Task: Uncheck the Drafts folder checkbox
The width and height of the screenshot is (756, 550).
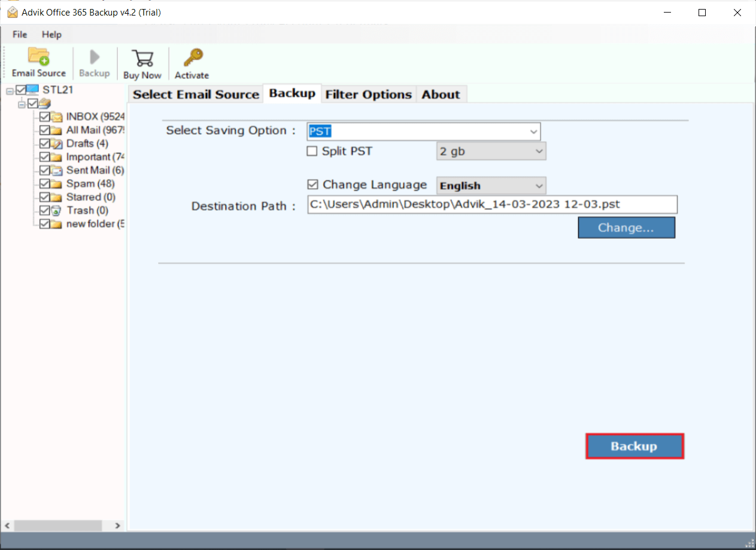Action: [x=44, y=144]
